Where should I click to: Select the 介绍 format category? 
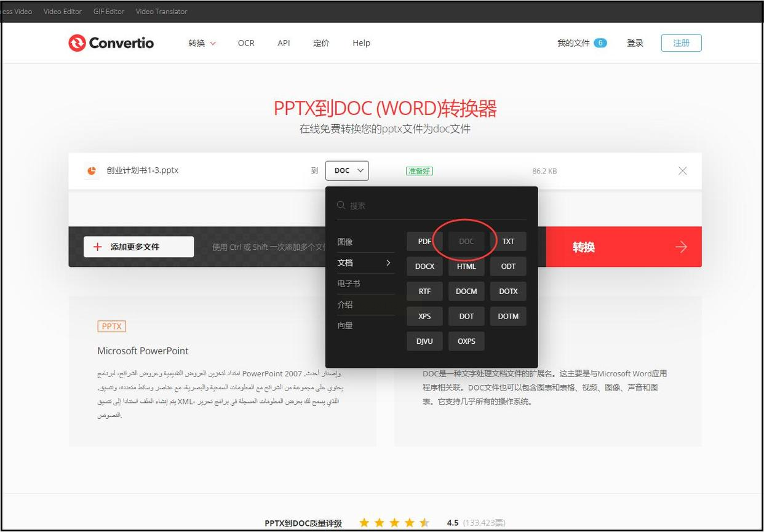[345, 304]
